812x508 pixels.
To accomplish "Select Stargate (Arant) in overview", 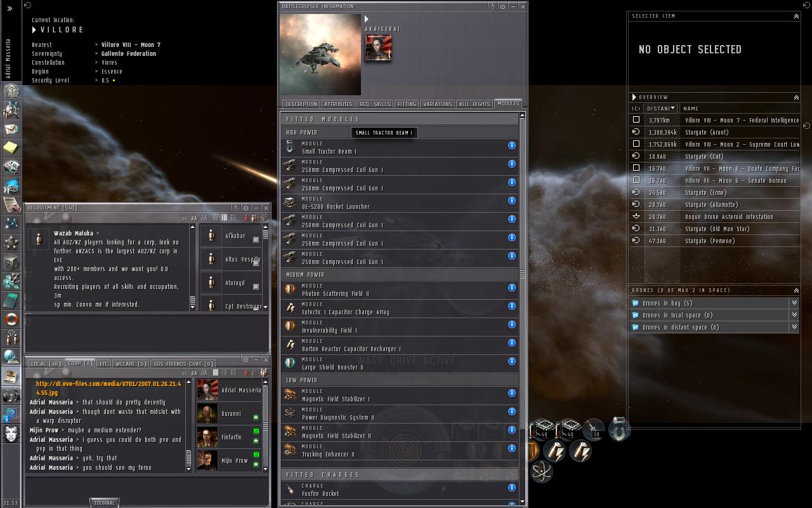I will [x=715, y=132].
